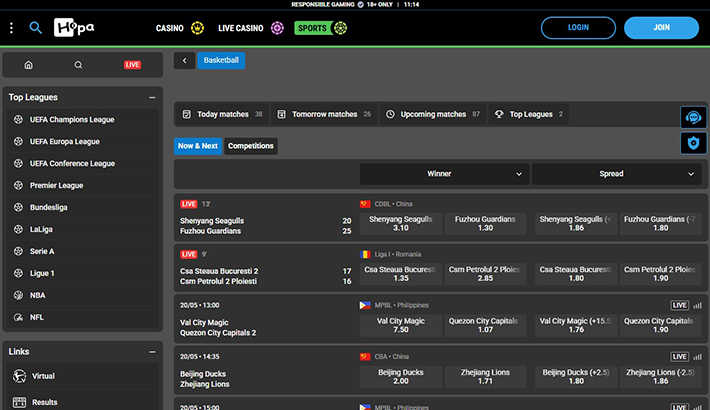The width and height of the screenshot is (710, 410).
Task: Click the Login button
Action: (578, 28)
